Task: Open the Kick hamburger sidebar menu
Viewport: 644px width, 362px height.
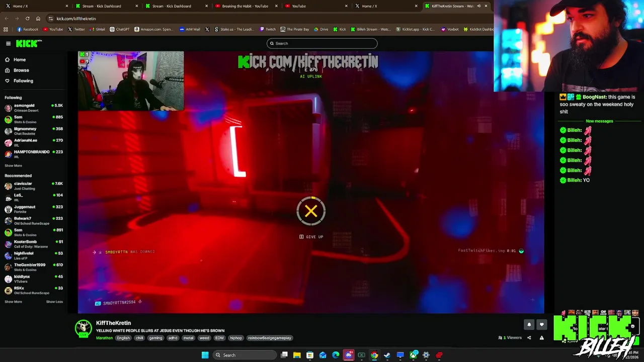Action: point(8,44)
